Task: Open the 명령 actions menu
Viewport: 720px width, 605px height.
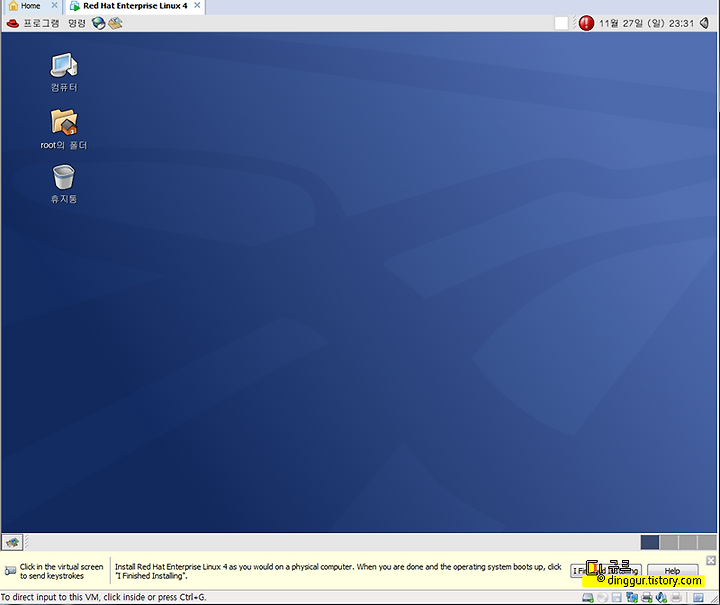Action: coord(77,23)
